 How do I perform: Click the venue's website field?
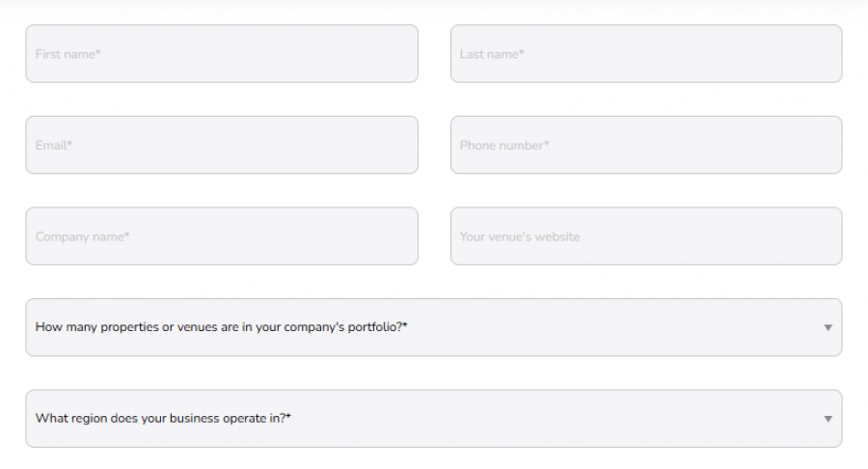click(x=646, y=236)
